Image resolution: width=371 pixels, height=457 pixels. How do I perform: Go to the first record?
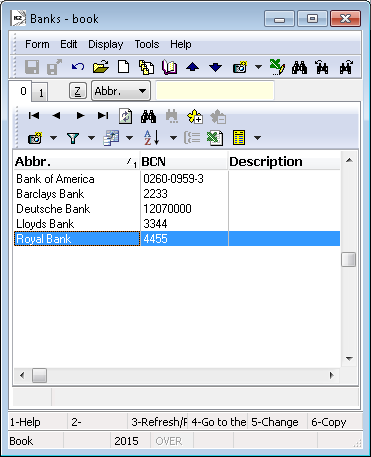(34, 116)
